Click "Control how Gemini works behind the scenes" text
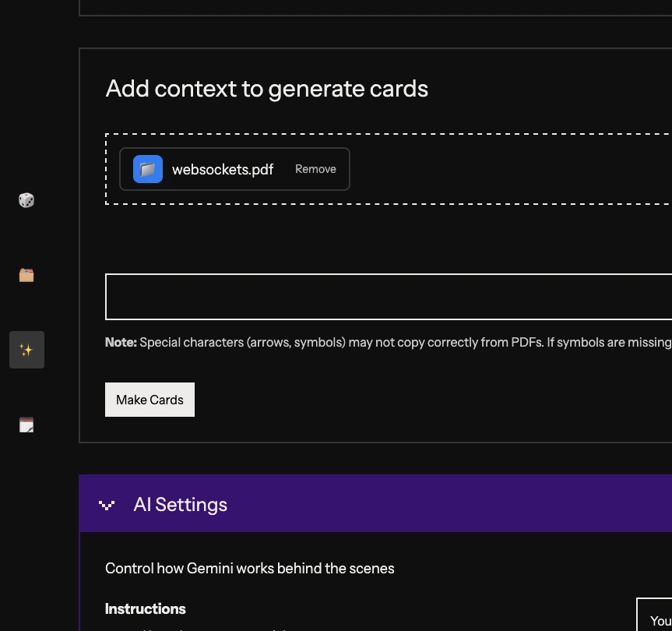Viewport: 672px width, 631px height. point(249,568)
